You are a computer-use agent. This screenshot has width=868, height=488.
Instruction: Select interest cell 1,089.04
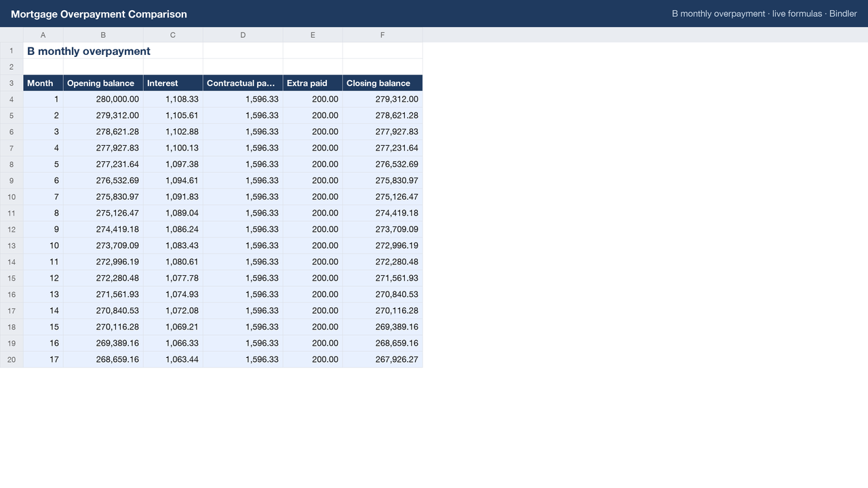pos(173,213)
